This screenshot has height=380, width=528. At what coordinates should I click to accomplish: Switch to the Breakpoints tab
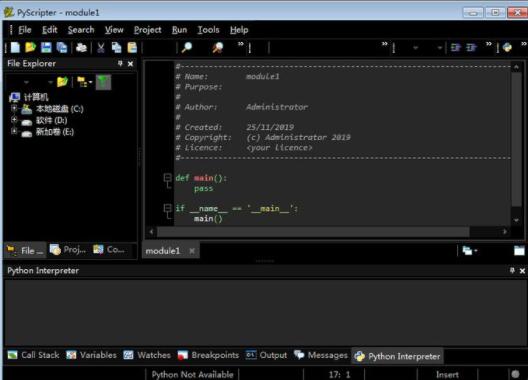click(208, 355)
